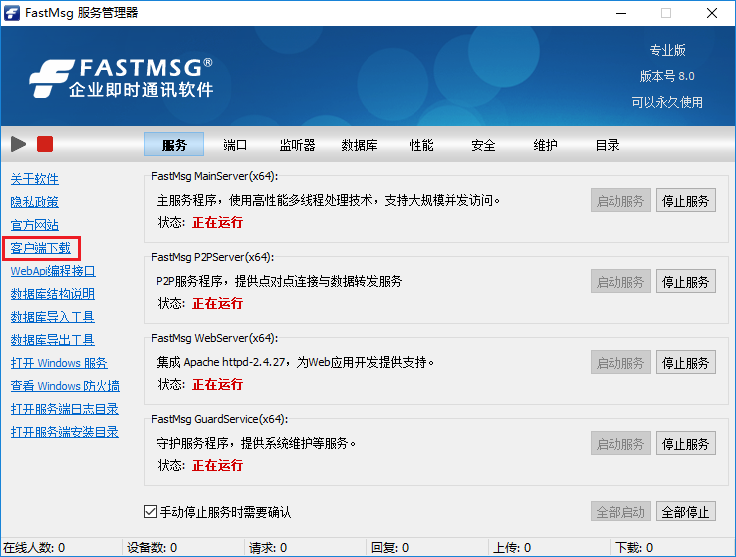
Task: Click the 回复: 0 status entry
Action: click(x=390, y=548)
